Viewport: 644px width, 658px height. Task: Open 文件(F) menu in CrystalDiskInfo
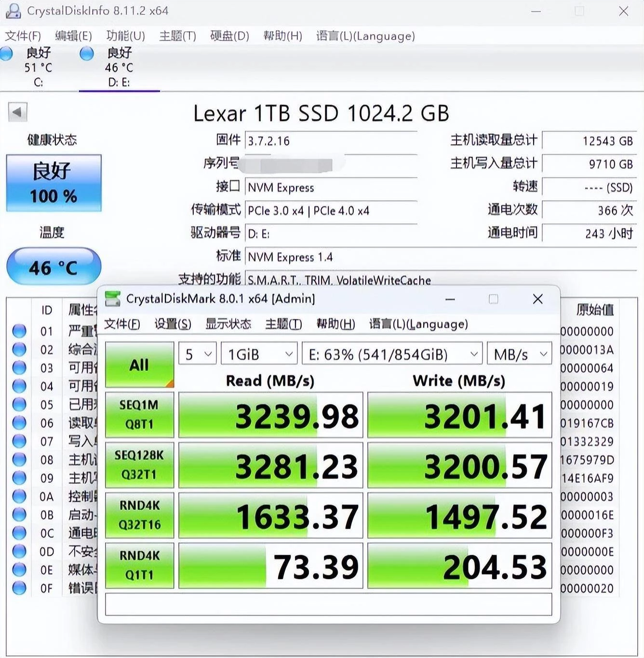[23, 36]
